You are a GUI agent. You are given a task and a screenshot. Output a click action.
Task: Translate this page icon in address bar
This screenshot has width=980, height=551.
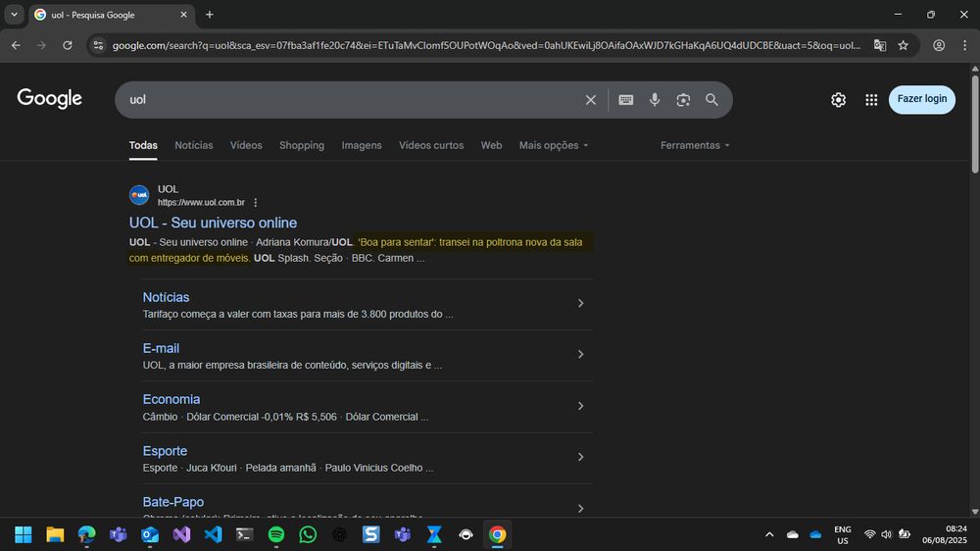point(879,45)
